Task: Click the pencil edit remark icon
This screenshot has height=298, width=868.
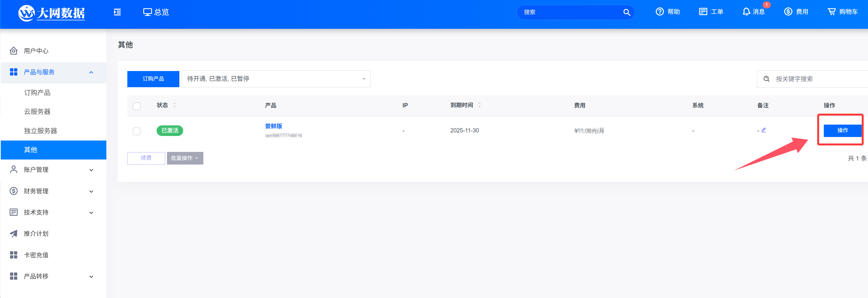Action: pyautogui.click(x=764, y=130)
